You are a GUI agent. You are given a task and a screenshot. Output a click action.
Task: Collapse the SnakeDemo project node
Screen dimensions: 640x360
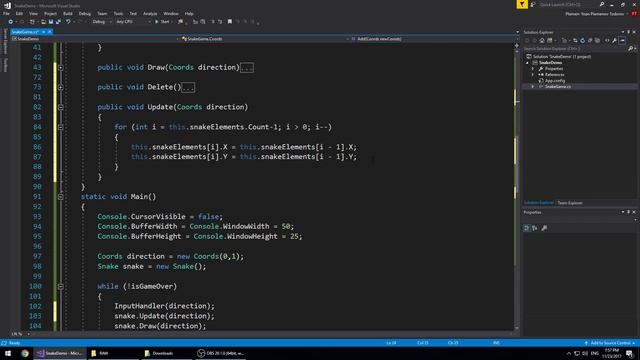click(x=527, y=63)
